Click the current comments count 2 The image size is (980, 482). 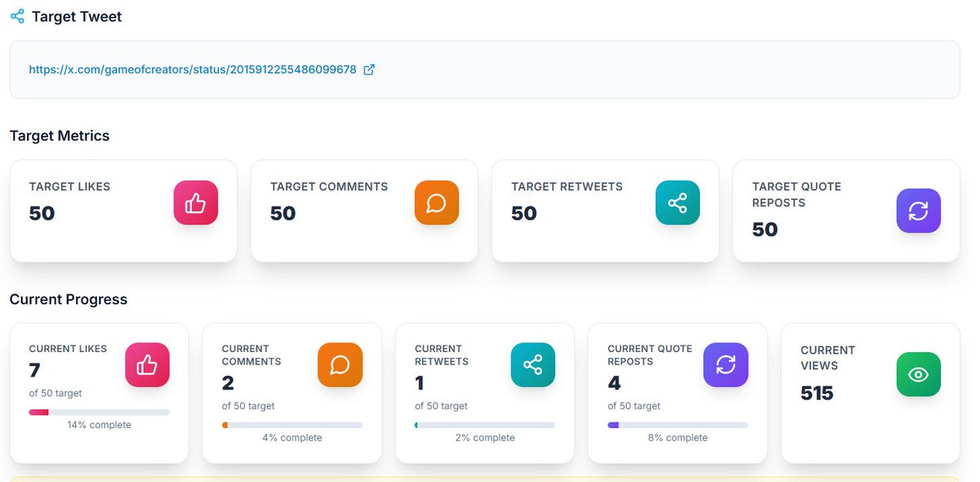click(228, 383)
